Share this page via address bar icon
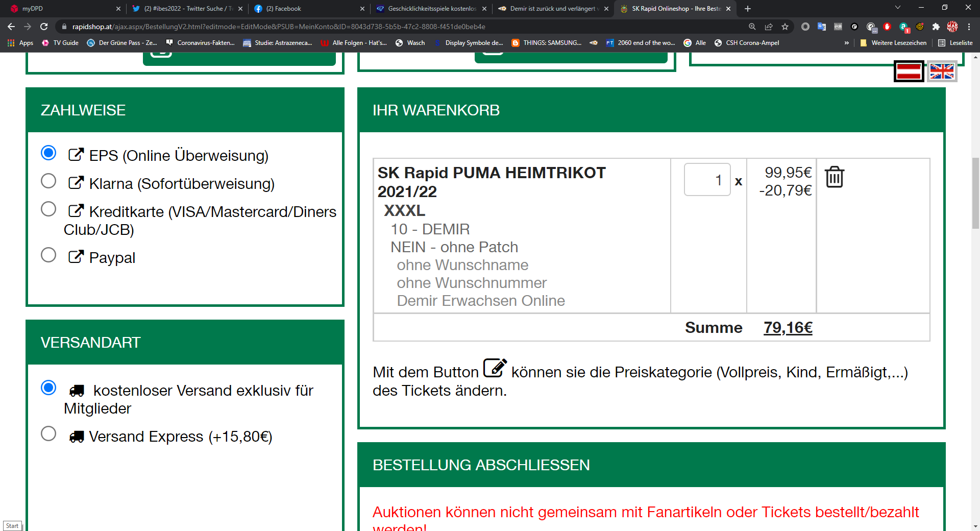 (769, 27)
